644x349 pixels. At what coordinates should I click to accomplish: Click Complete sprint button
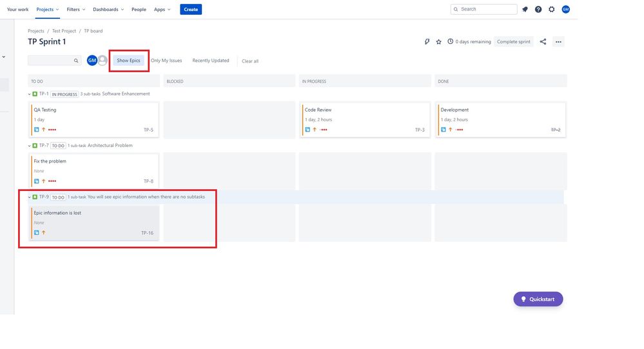(x=513, y=41)
